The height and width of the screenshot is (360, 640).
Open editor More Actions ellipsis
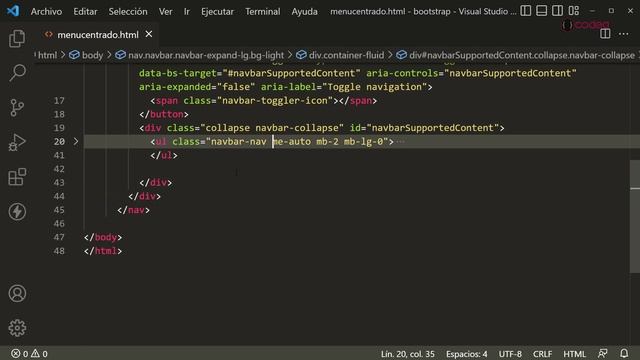coord(624,34)
